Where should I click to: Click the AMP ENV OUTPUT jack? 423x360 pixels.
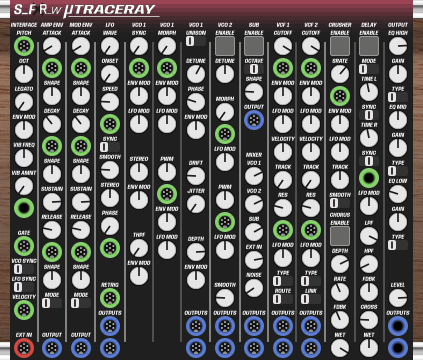coord(52,348)
